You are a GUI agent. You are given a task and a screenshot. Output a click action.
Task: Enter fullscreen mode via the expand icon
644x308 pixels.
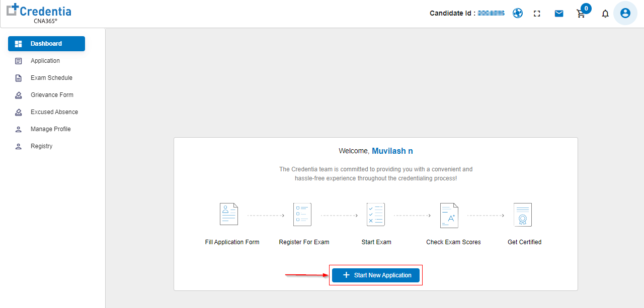[536, 13]
